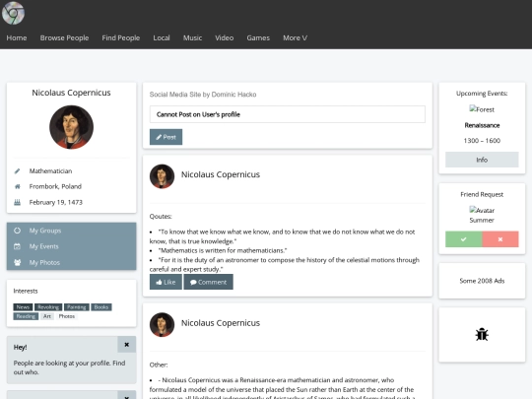
Task: Click the pencil icon beside Mathematician
Action: coord(18,171)
